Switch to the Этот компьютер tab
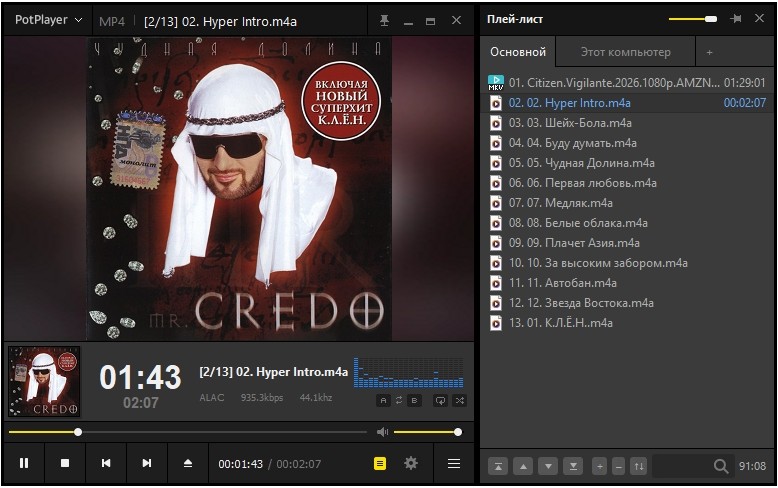 (x=625, y=52)
